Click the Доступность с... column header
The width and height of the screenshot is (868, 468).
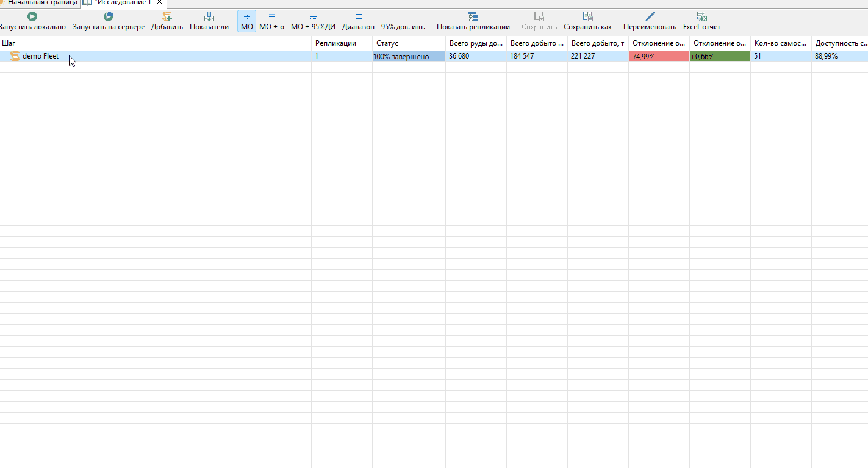(840, 43)
